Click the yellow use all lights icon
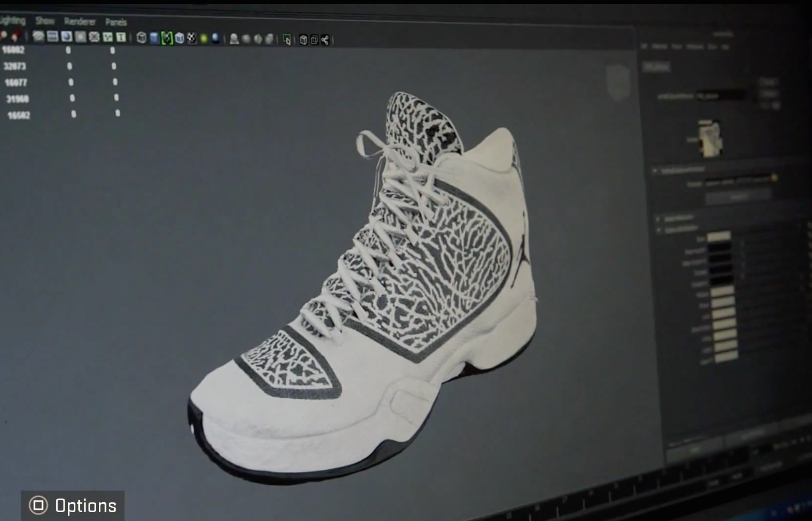 (x=204, y=38)
